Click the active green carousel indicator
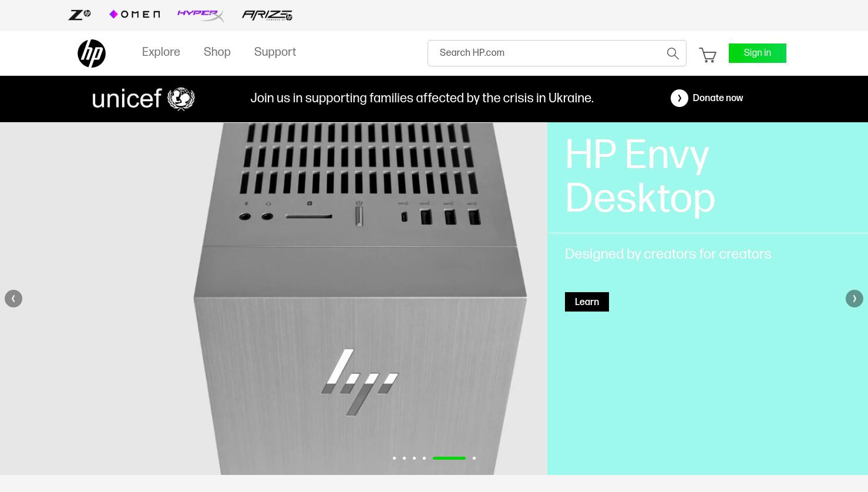This screenshot has height=492, width=868. [449, 458]
